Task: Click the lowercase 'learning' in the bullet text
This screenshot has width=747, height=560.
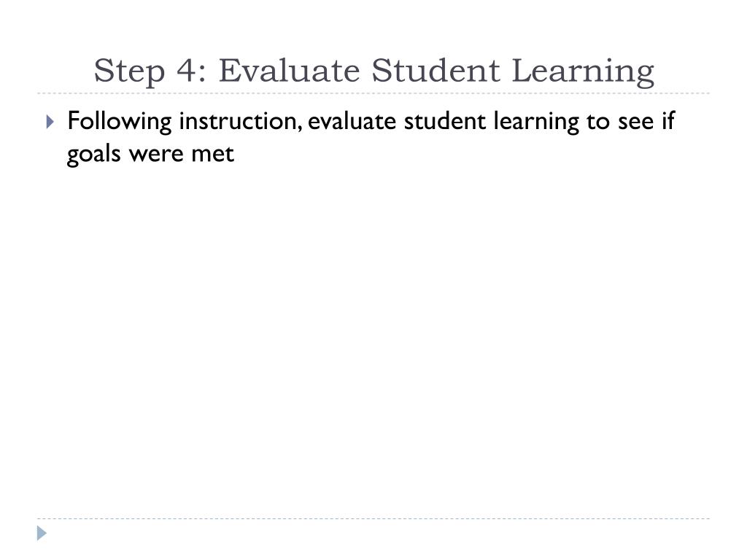Action: point(536,122)
